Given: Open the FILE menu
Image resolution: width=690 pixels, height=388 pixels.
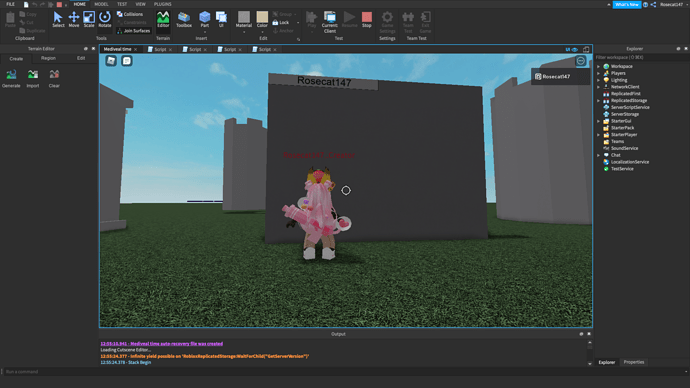Looking at the screenshot, I should 10,4.
